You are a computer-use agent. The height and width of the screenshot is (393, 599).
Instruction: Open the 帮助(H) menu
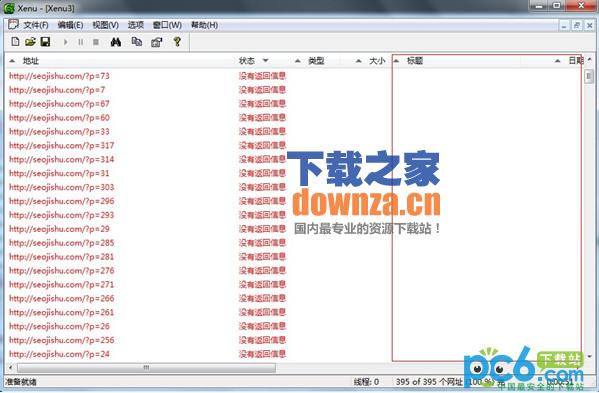204,25
